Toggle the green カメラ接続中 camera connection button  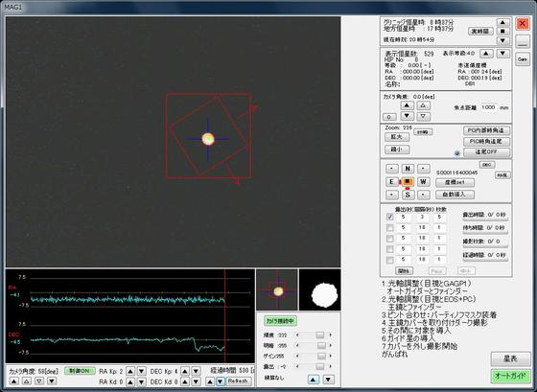[280, 321]
